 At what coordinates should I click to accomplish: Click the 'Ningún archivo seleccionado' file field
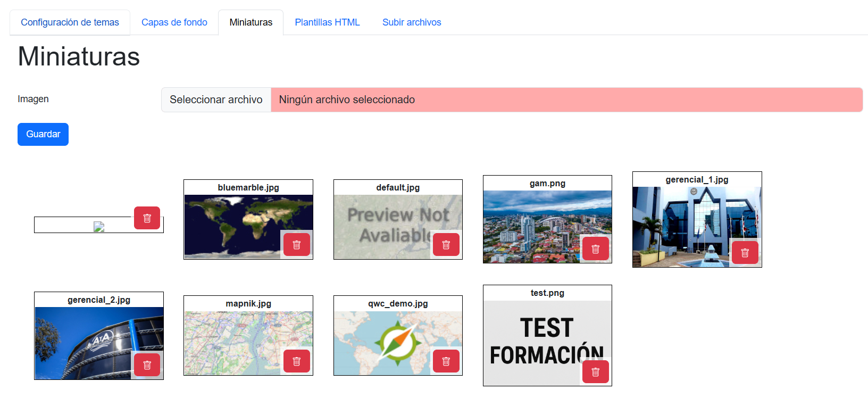point(566,100)
